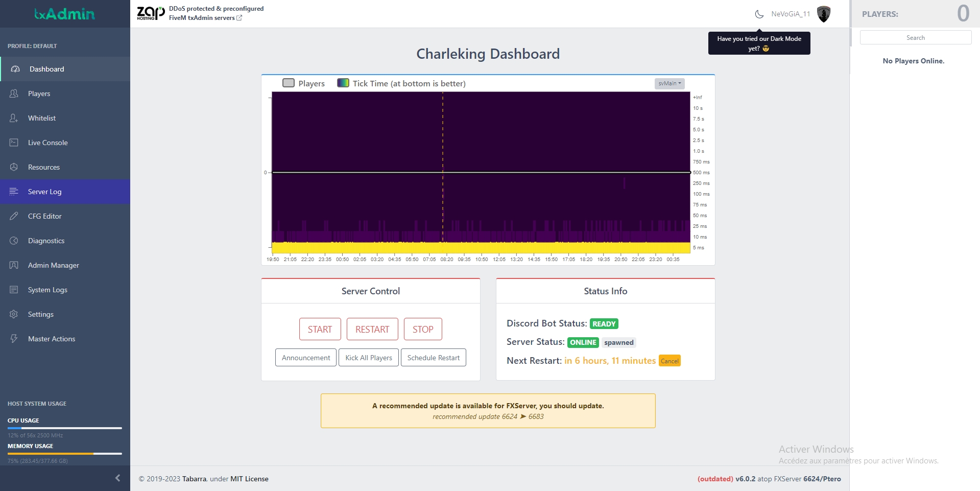The height and width of the screenshot is (491, 980).
Task: Click the Master Actions lightning icon
Action: (x=14, y=339)
